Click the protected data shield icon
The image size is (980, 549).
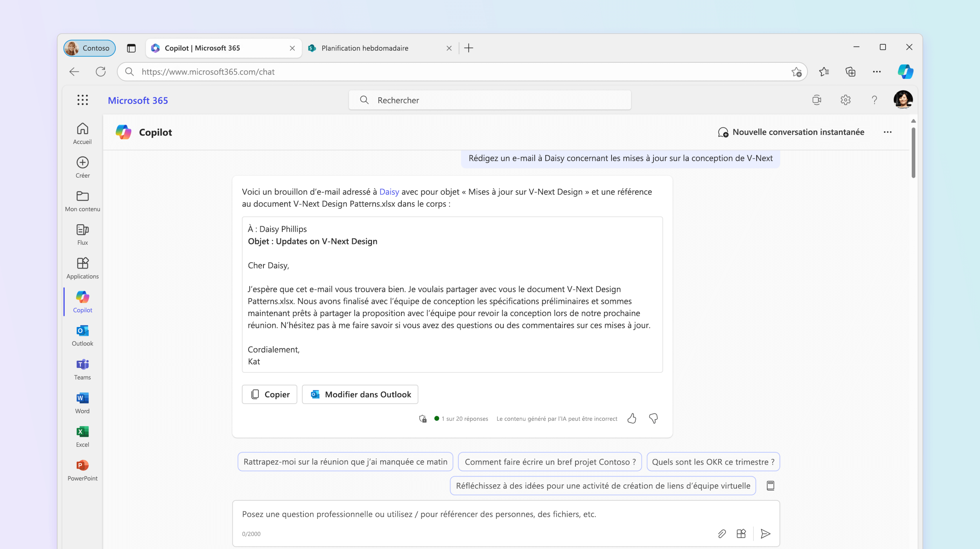tap(423, 418)
